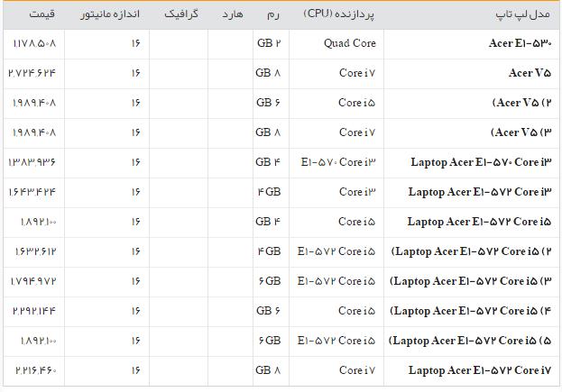Select 'Laptop Acer E۱-۵۷۲ Core i۵ (۲)' model name
Image resolution: width=562 pixels, height=392 pixels.
(x=471, y=251)
